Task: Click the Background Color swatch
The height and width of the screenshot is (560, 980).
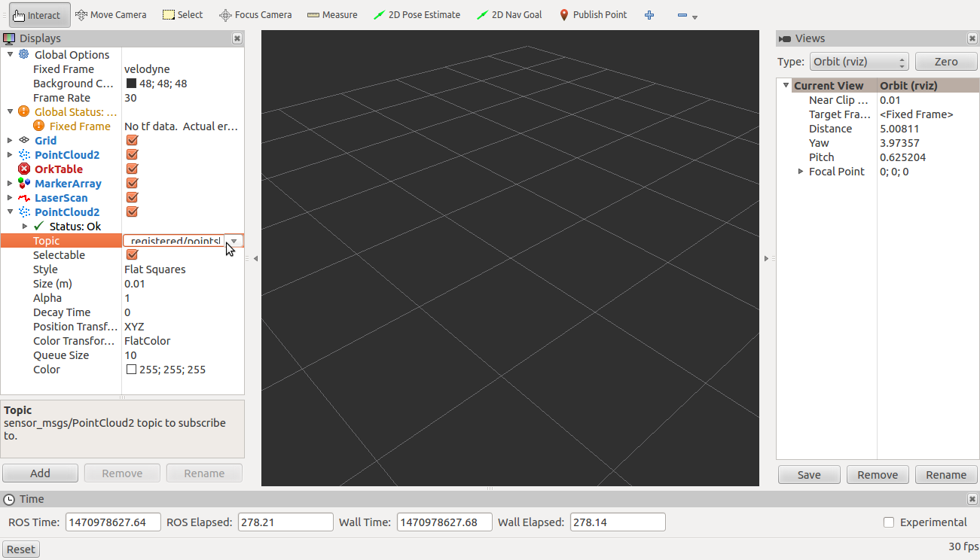Action: pyautogui.click(x=131, y=84)
